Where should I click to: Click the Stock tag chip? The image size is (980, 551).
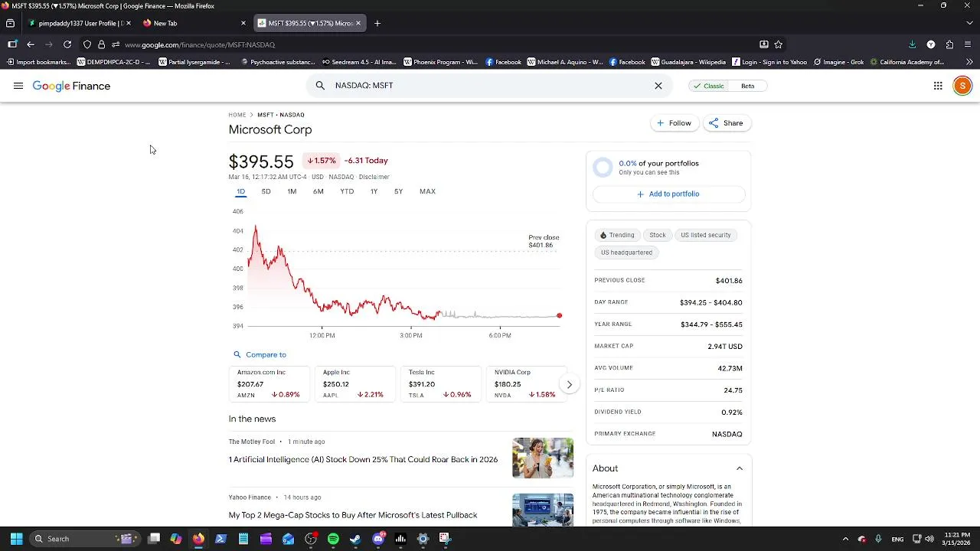pyautogui.click(x=658, y=235)
